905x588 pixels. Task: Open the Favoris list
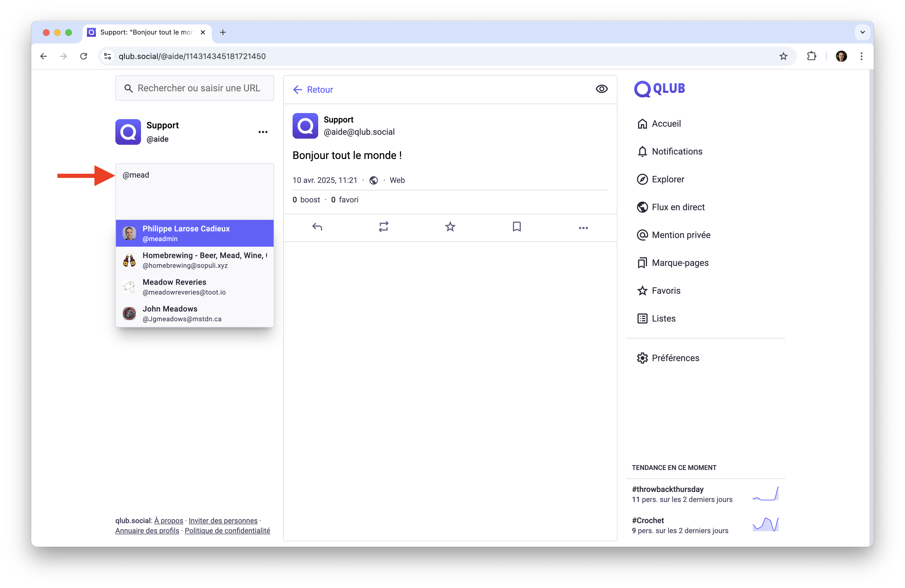[659, 291]
